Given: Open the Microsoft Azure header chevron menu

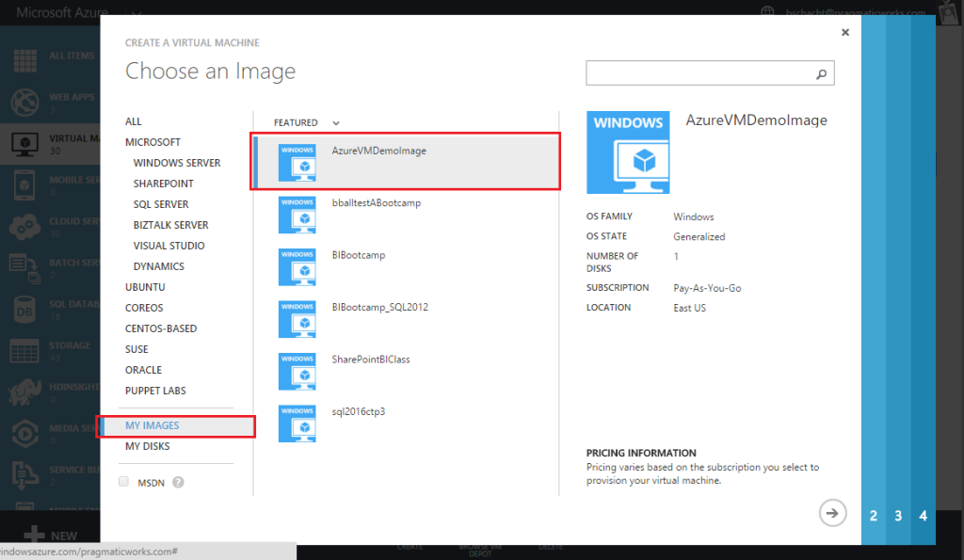Looking at the screenshot, I should [137, 13].
